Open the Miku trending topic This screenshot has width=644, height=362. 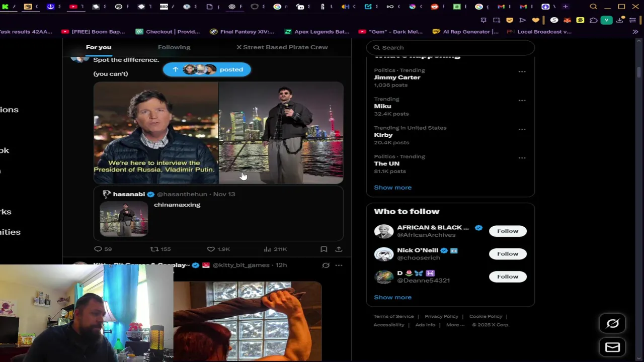click(382, 106)
